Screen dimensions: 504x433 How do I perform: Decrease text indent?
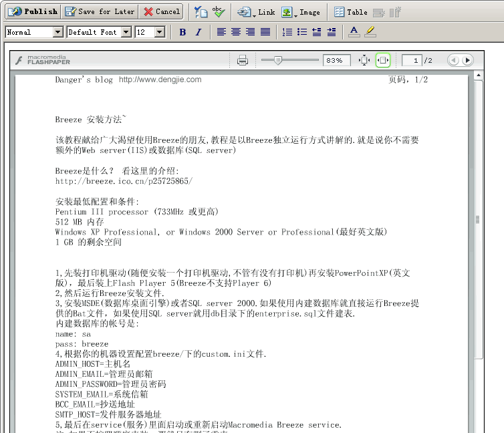pos(317,32)
